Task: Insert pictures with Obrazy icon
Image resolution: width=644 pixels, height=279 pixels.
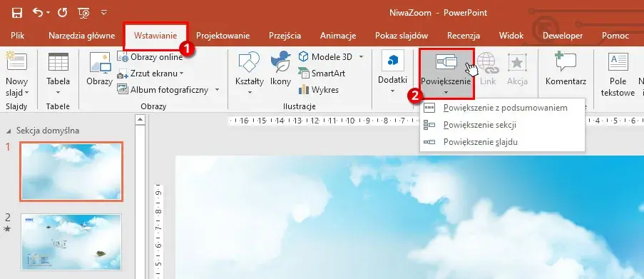Action: point(99,69)
